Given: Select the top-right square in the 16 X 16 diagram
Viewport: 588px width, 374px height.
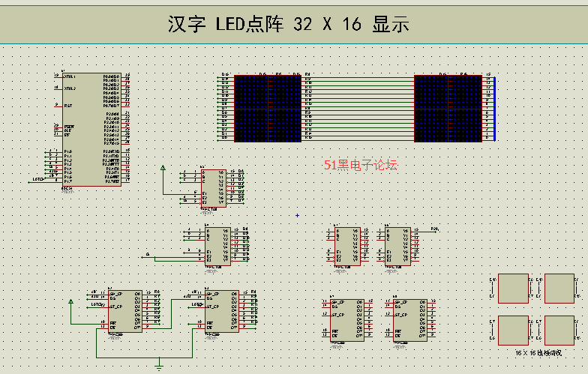Looking at the screenshot, I should click(x=559, y=289).
